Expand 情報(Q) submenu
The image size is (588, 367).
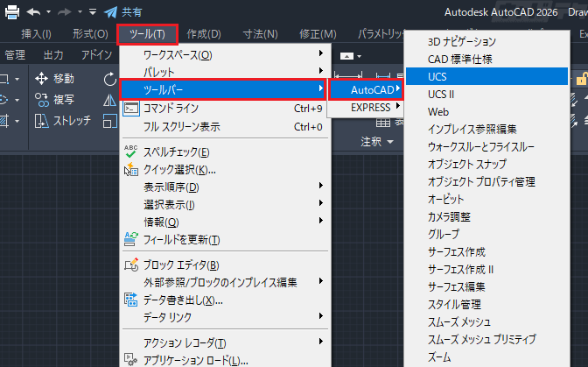coord(226,222)
